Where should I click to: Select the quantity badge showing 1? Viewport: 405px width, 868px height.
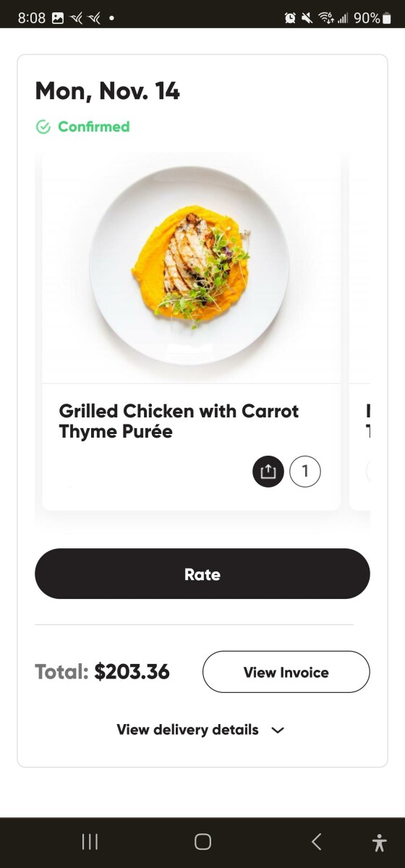click(305, 472)
